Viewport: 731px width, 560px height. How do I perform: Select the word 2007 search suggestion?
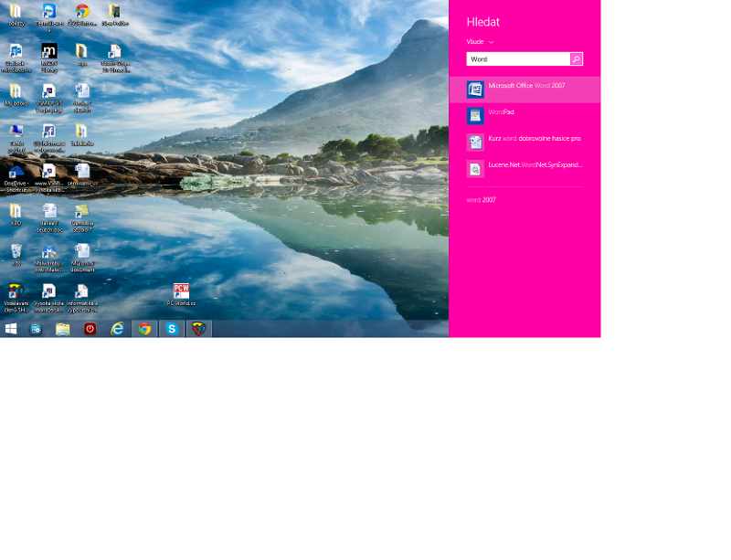482,199
